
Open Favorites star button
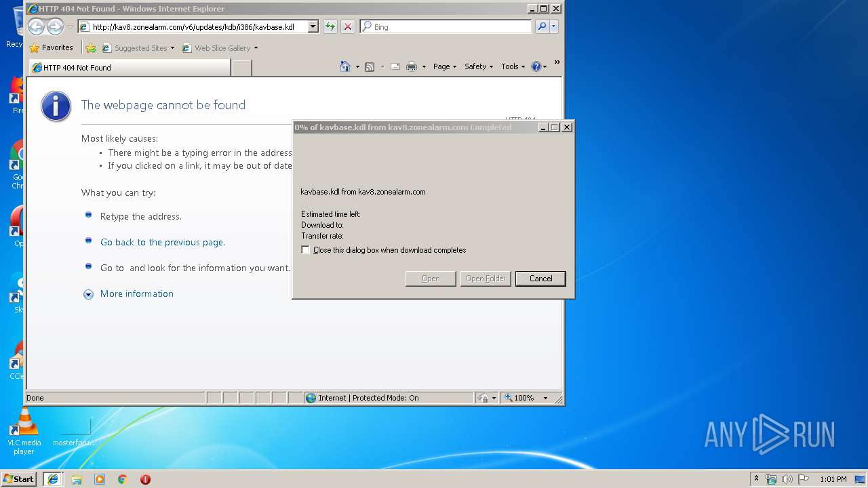point(52,47)
